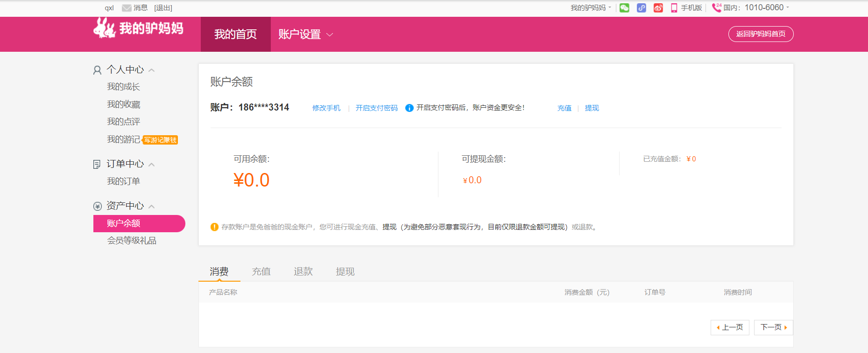
Task: Click the envelope 消息 icon
Action: [127, 8]
